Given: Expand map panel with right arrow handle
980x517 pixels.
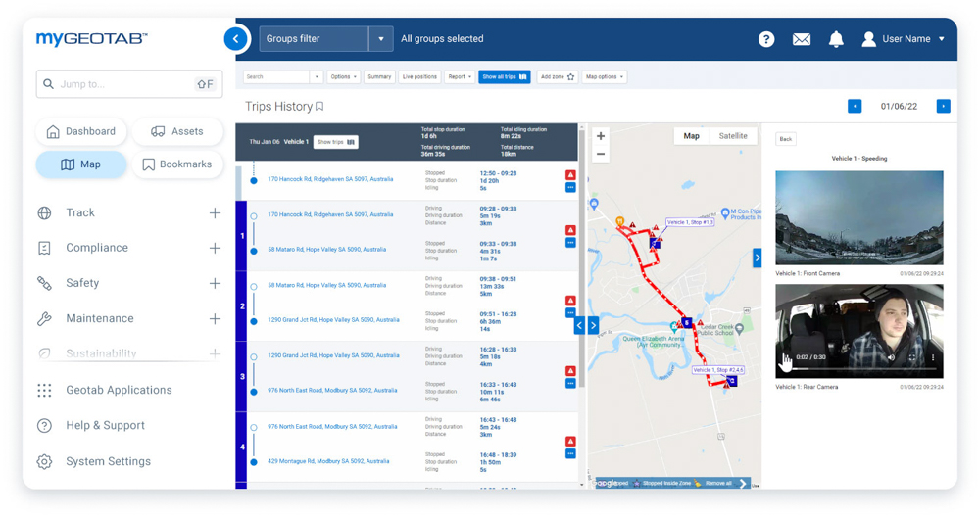Looking at the screenshot, I should [x=593, y=325].
